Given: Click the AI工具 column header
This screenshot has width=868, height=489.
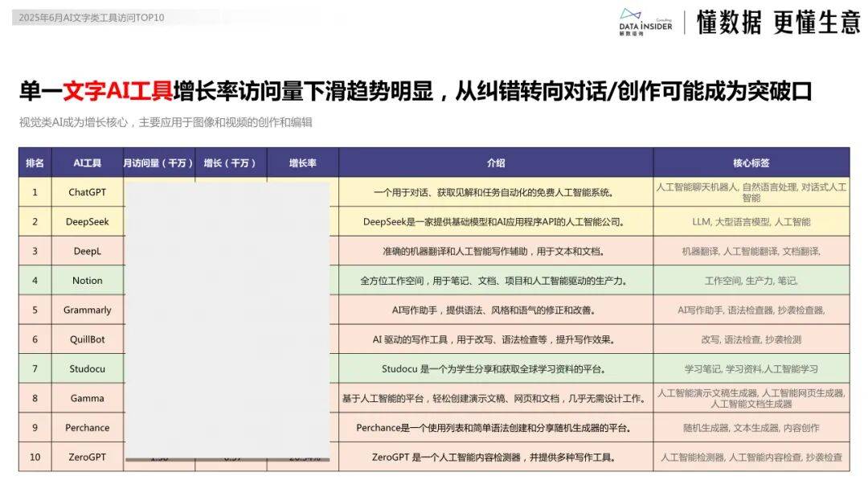Looking at the screenshot, I should pyautogui.click(x=88, y=162).
